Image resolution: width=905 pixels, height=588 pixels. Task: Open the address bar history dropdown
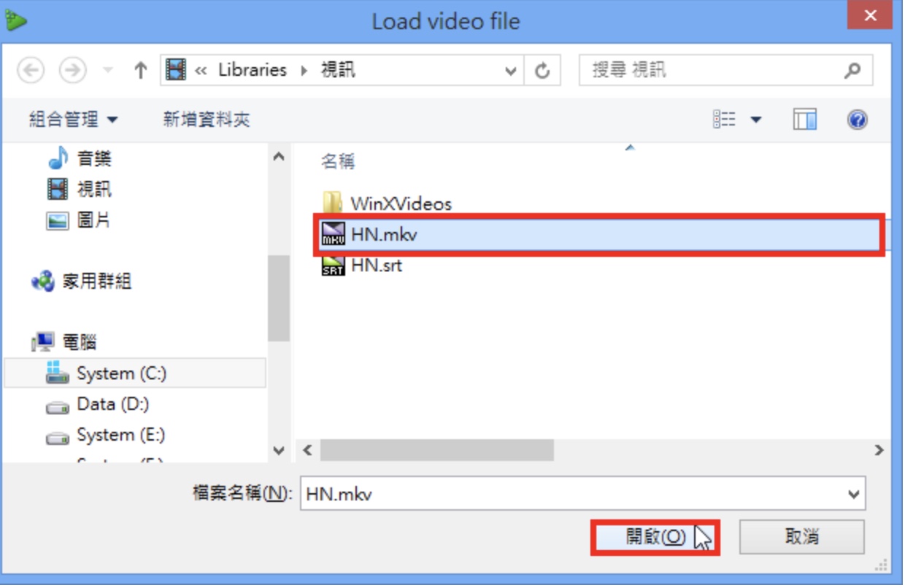coord(510,71)
